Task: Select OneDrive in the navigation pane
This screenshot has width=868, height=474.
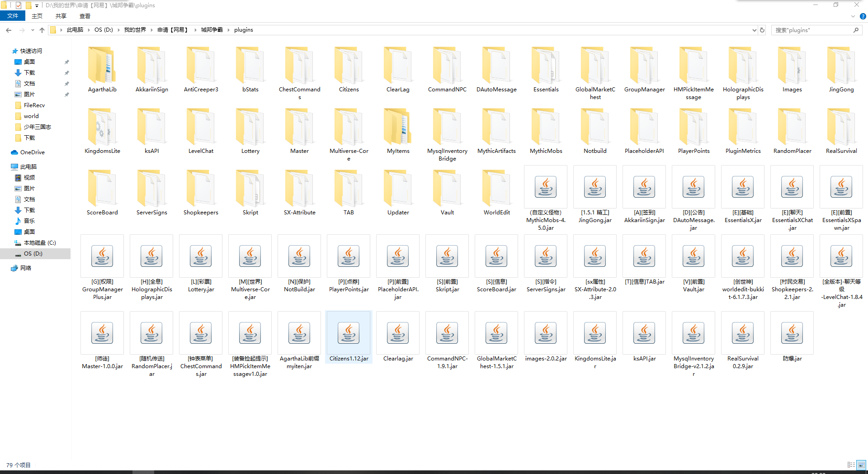Action: (x=33, y=152)
